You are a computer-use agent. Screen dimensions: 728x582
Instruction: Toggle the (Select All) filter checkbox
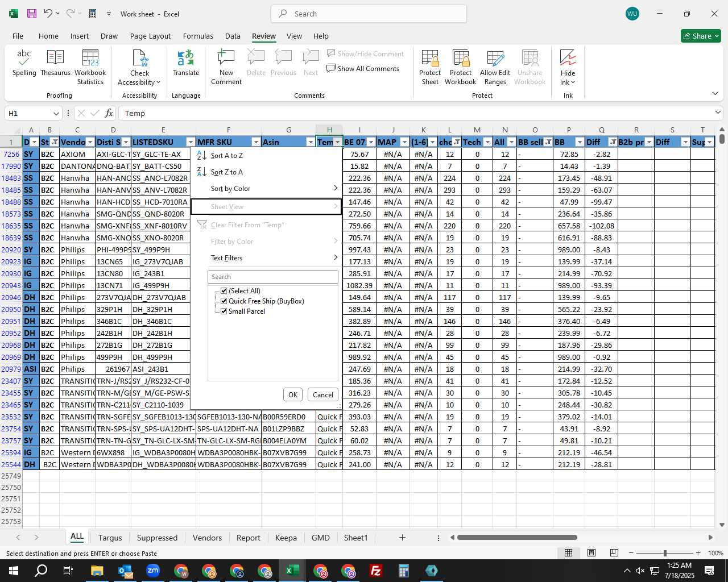(x=224, y=291)
